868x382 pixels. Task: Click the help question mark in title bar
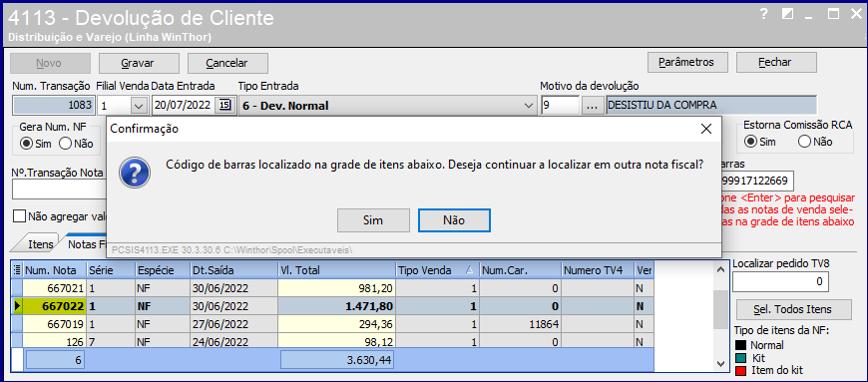click(x=764, y=15)
